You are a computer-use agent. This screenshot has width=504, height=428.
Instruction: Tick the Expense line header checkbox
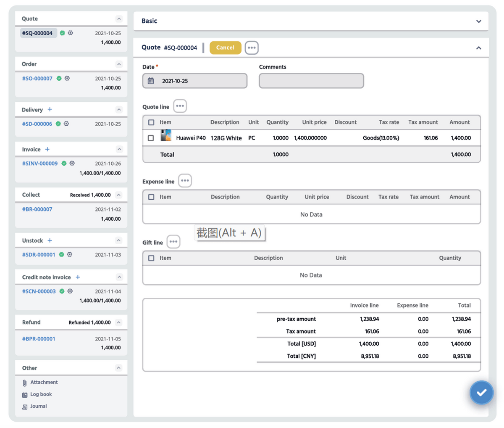151,197
